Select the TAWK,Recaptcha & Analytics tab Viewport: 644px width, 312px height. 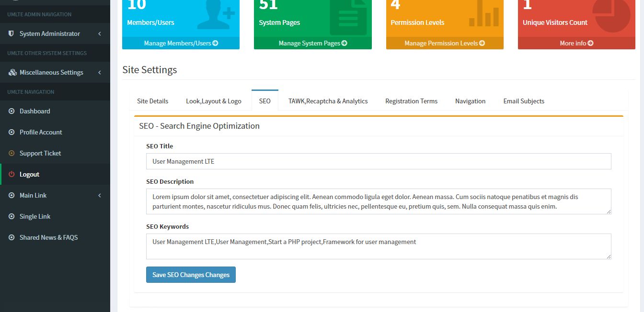point(328,101)
